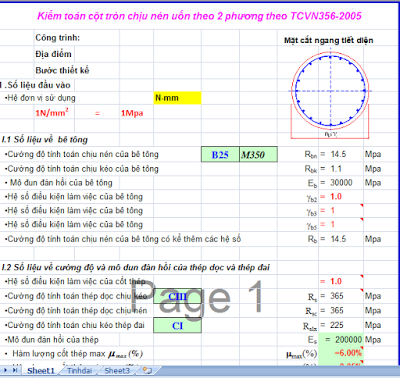
Task: Select the 'Hệ đơn vị sử dụng' label
Action: [x=40, y=98]
